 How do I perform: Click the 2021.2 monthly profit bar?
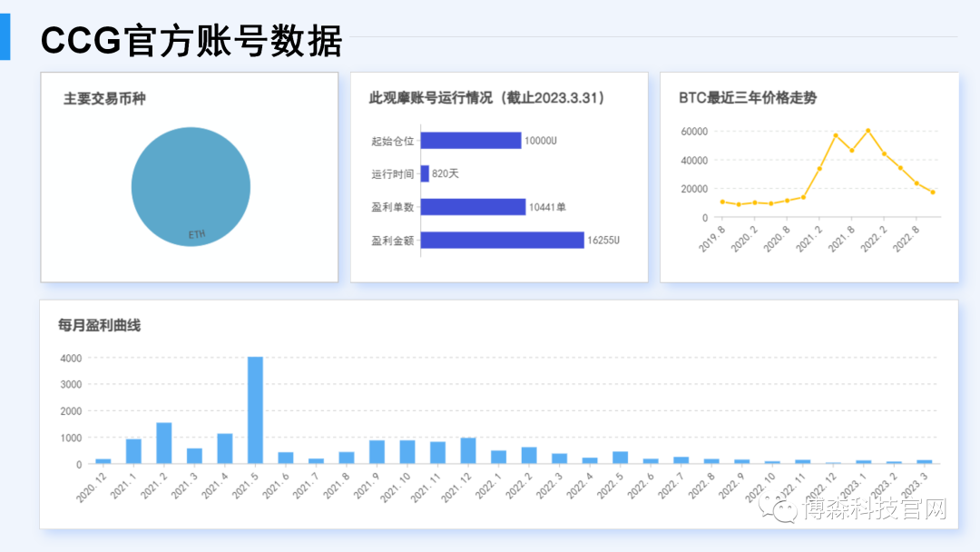[x=163, y=443]
